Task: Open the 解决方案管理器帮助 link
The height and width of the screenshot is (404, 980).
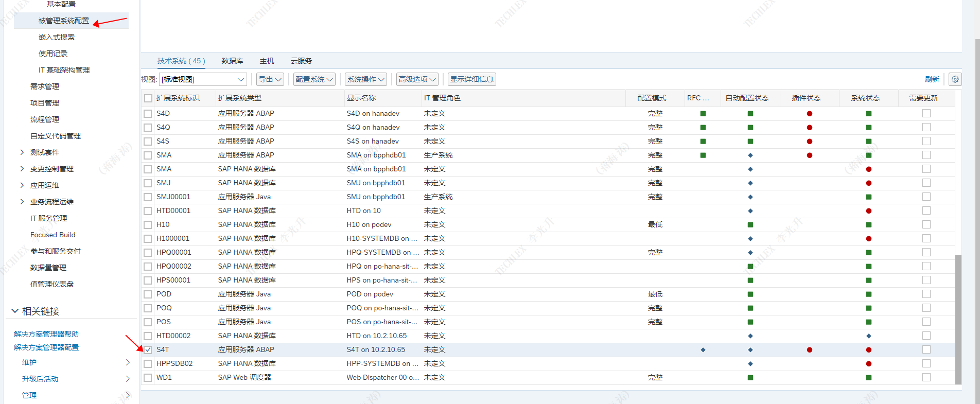Action: [x=46, y=334]
